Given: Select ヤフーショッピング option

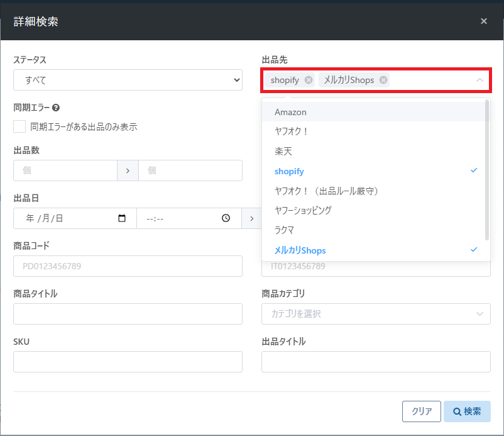Looking at the screenshot, I should click(373, 210).
